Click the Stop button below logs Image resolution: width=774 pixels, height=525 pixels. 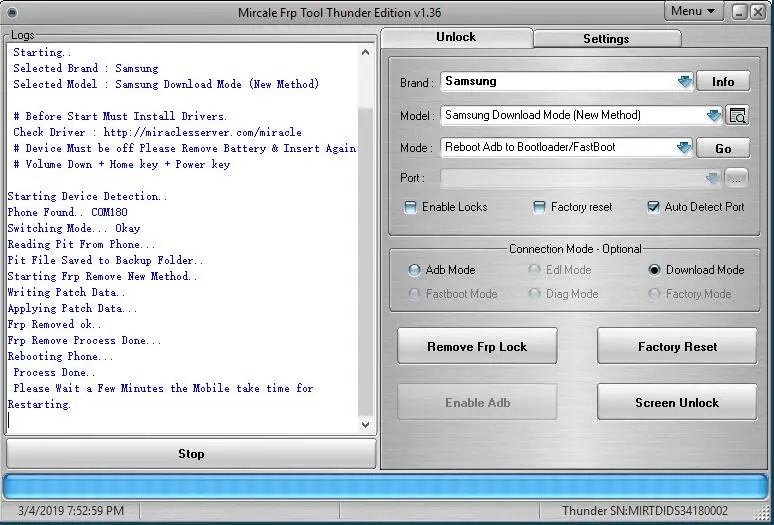click(x=191, y=454)
